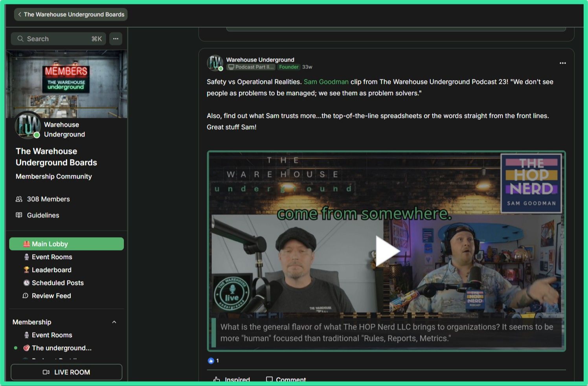Click the Inspired reaction button
The height and width of the screenshot is (386, 588).
tap(232, 380)
